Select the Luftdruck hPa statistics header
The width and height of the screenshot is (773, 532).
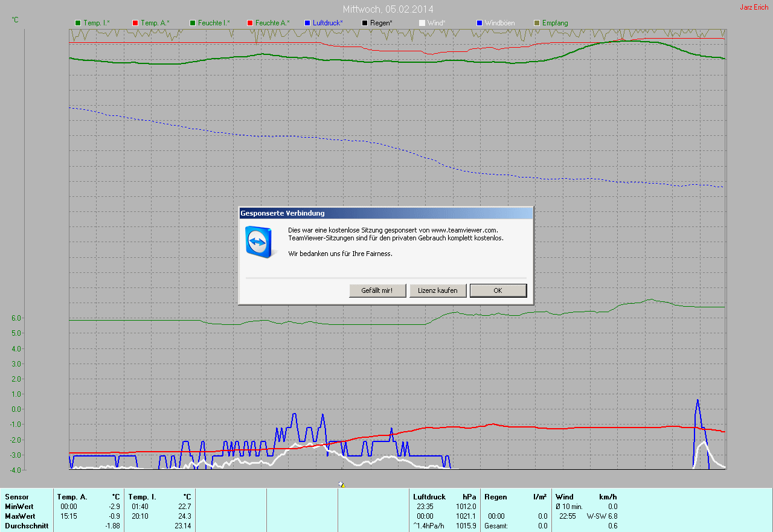click(444, 496)
